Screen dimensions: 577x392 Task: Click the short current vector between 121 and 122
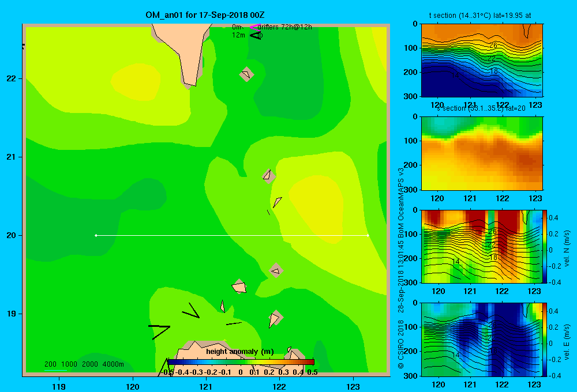tap(234, 323)
